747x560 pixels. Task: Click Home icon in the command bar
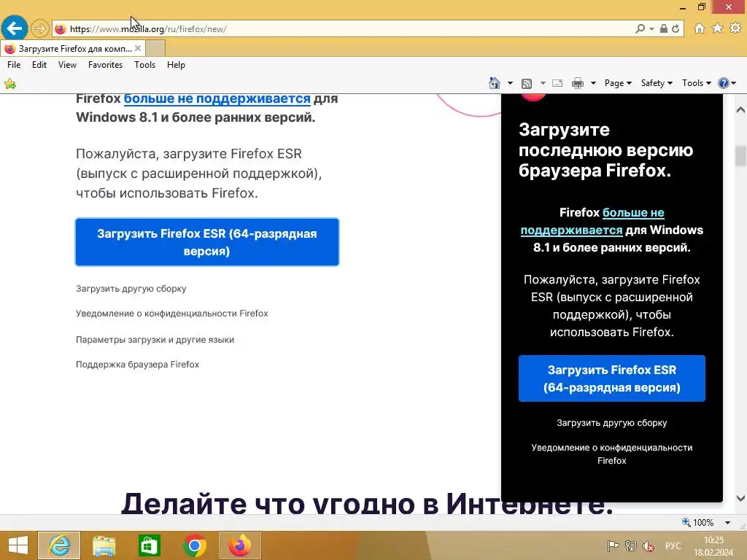(x=495, y=83)
